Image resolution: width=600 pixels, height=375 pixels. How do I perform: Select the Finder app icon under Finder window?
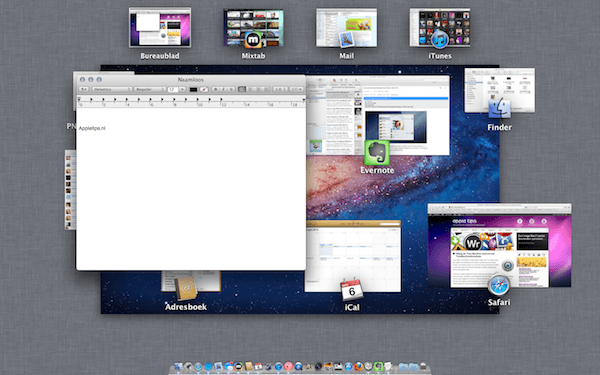click(499, 108)
